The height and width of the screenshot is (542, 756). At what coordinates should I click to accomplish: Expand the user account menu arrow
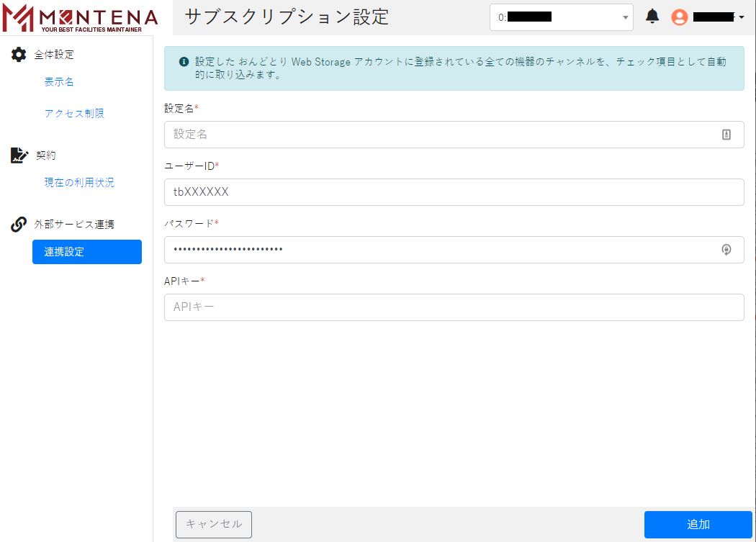(742, 18)
